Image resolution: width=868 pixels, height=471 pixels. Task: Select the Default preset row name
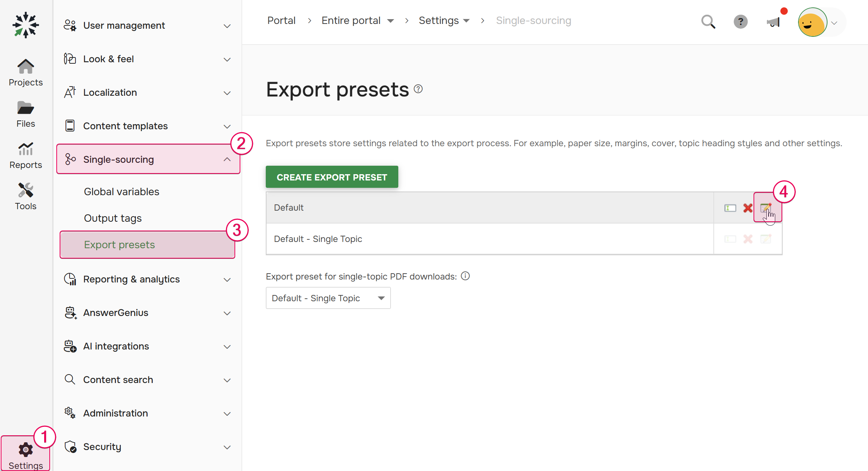point(289,208)
